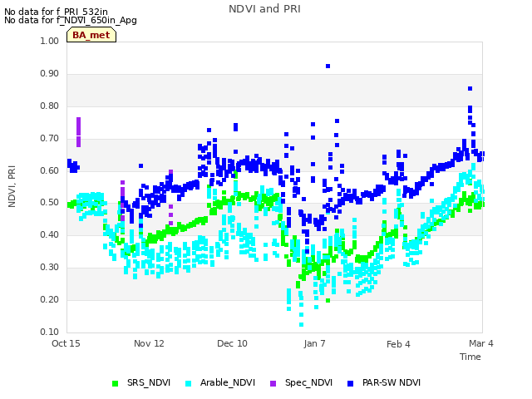Click the 'No data for f_PRI_532in' message

pos(56,12)
